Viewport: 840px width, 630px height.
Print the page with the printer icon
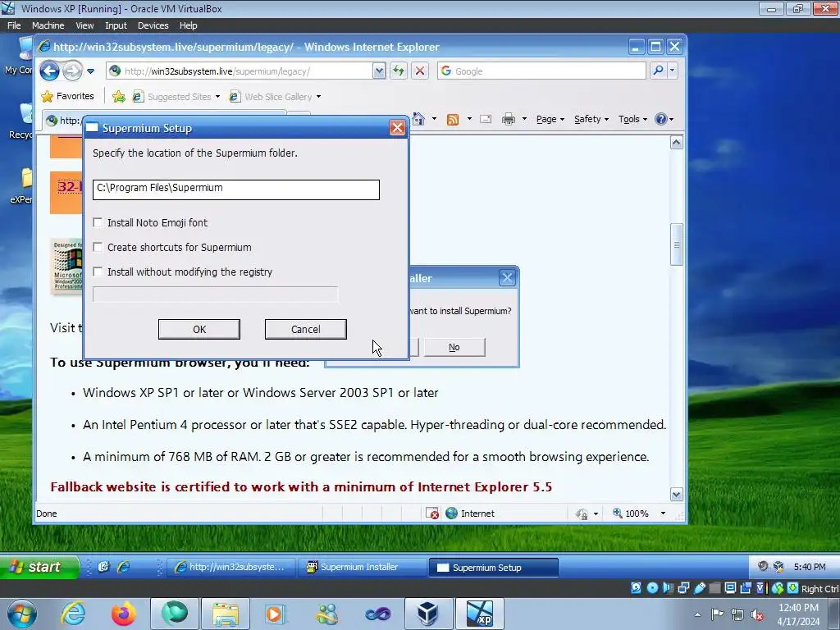(x=509, y=119)
